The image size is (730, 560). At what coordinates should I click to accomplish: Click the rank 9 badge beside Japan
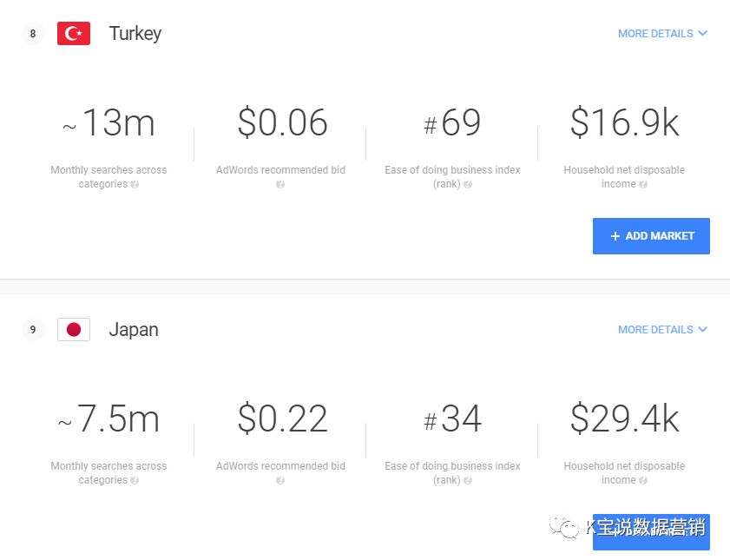click(33, 330)
